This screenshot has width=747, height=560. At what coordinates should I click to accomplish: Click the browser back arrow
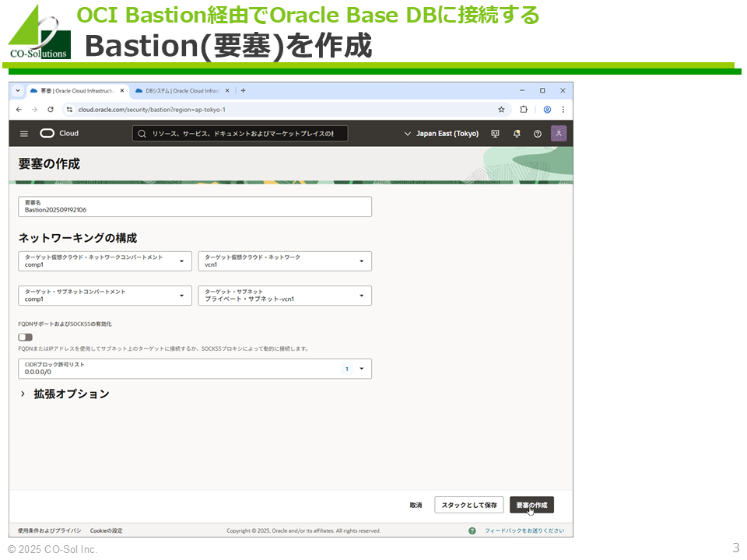[x=19, y=110]
